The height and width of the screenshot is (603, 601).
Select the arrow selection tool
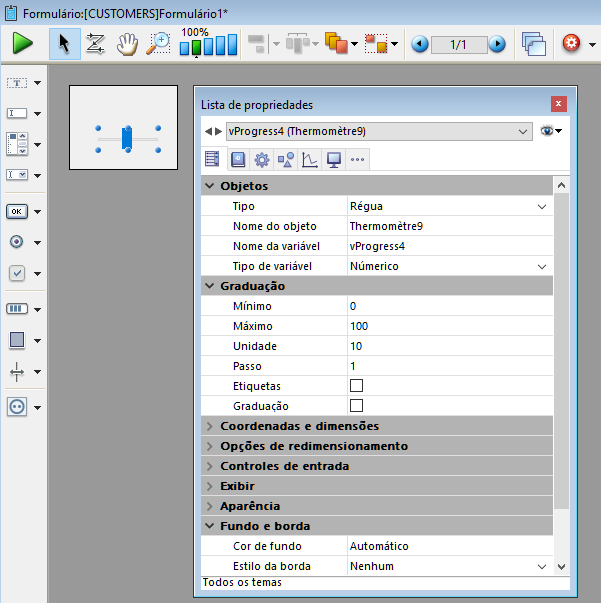65,43
